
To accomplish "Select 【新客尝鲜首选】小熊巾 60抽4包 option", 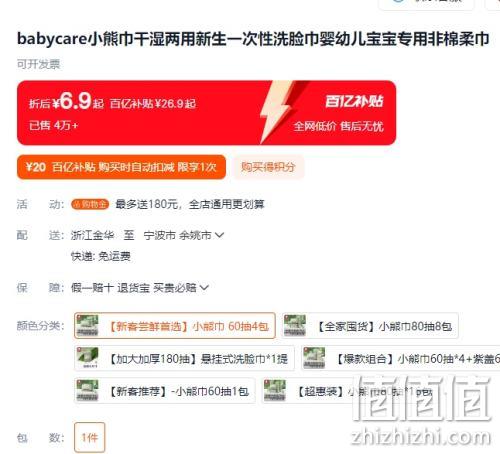I will [x=175, y=326].
